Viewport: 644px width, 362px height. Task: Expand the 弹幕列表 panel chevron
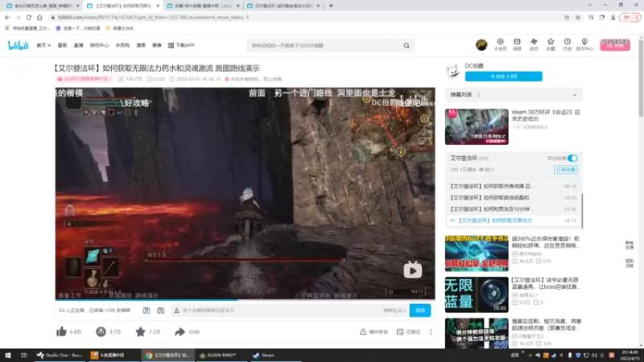click(x=575, y=95)
